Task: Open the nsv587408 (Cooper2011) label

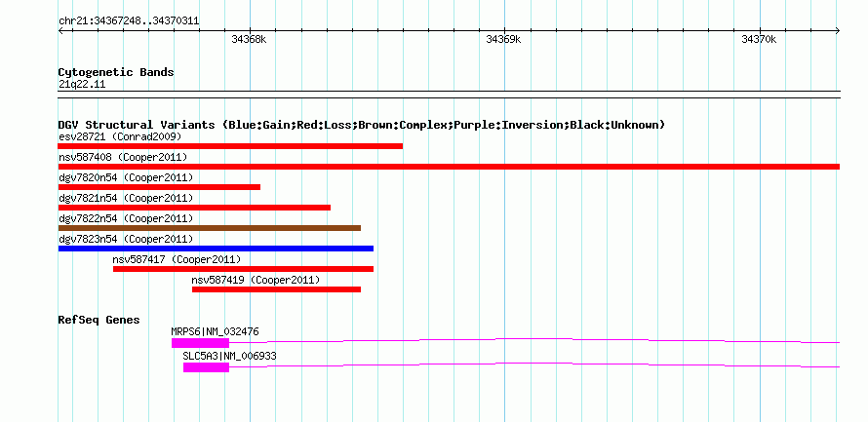Action: pyautogui.click(x=123, y=157)
